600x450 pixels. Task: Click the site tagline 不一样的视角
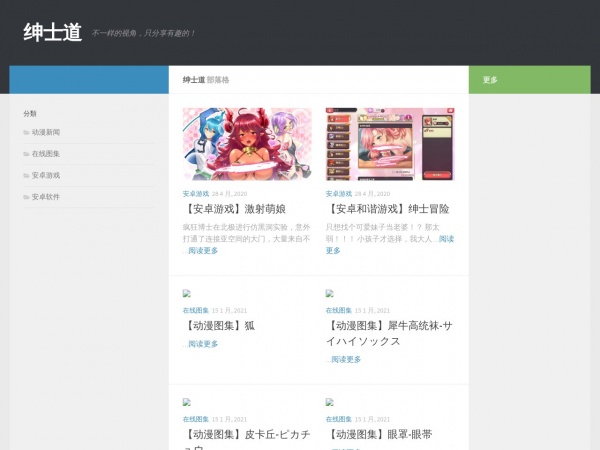[143, 33]
